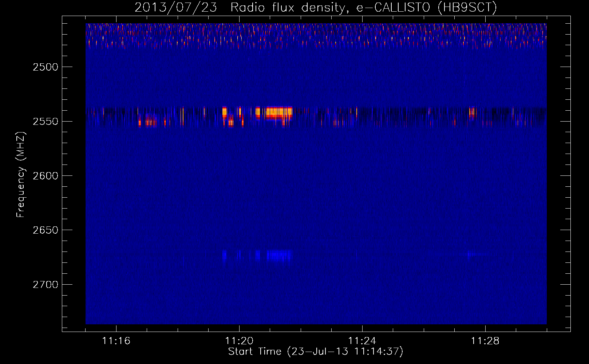Click the bright orange burst near 2545 MHz
The height and width of the screenshot is (364, 589).
coord(279,112)
